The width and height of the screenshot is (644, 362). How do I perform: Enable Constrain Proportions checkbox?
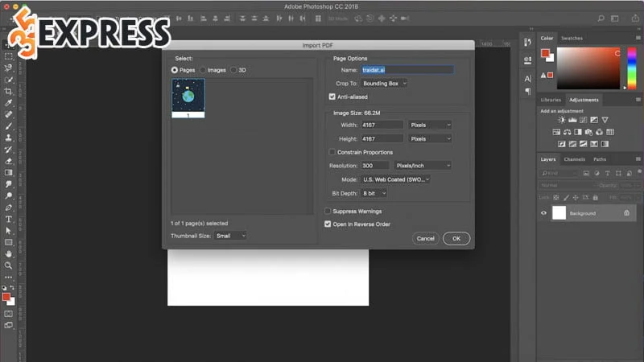tap(332, 152)
